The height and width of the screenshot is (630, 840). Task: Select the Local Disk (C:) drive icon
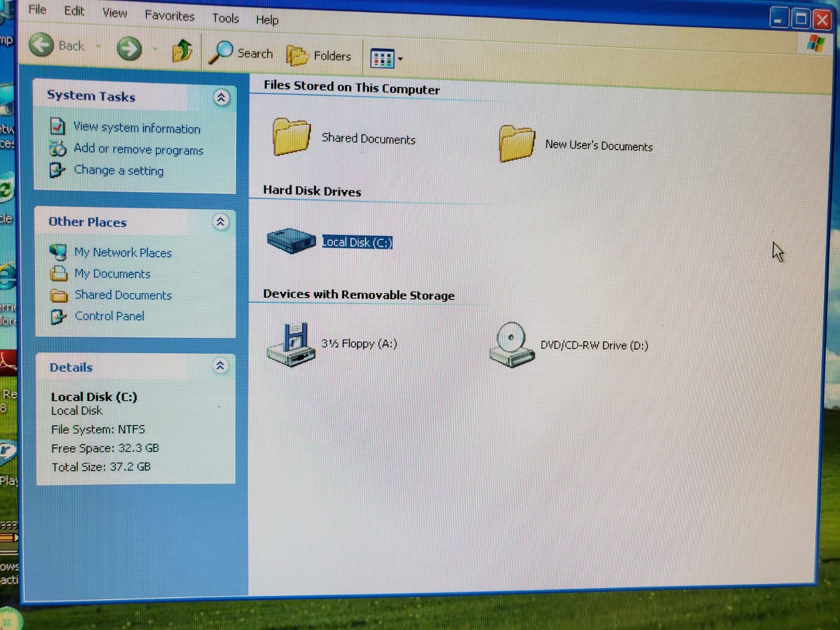[291, 240]
